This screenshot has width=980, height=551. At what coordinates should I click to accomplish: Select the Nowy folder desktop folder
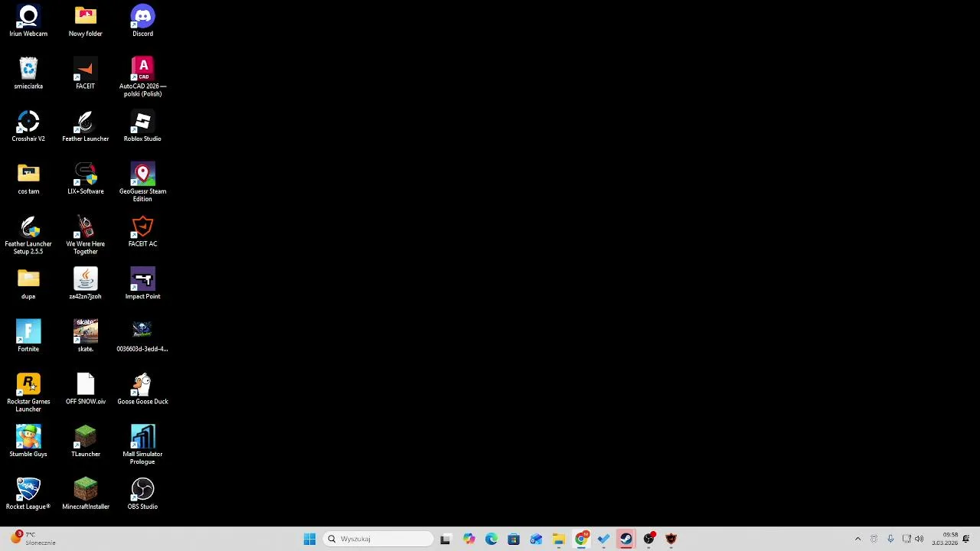pyautogui.click(x=85, y=21)
